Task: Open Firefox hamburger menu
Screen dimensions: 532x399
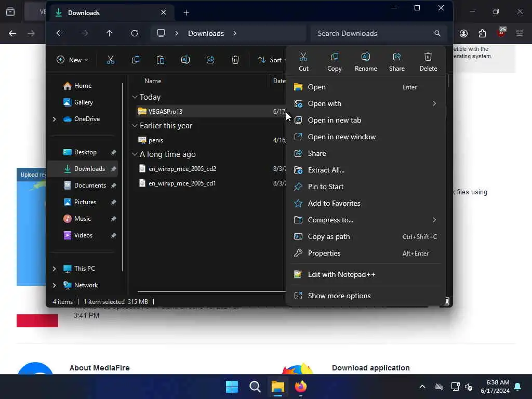Action: pos(520,33)
